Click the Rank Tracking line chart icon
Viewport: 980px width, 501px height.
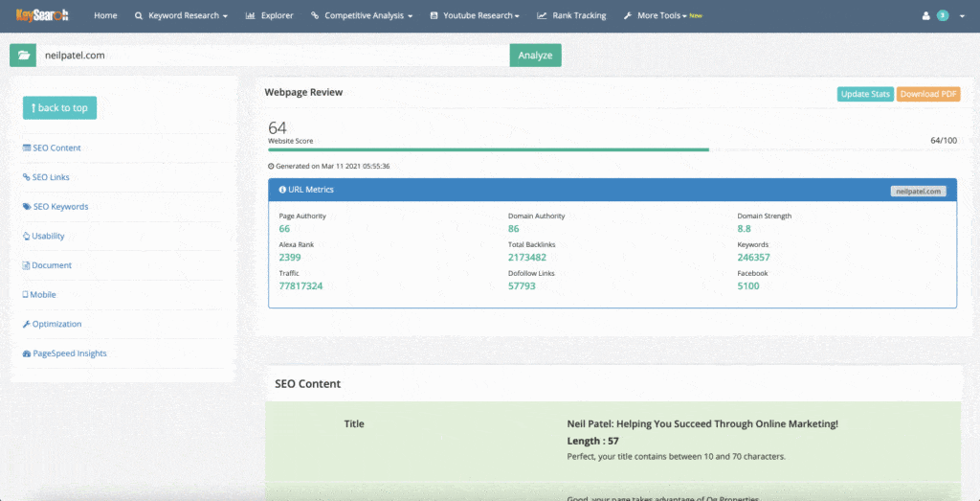542,15
